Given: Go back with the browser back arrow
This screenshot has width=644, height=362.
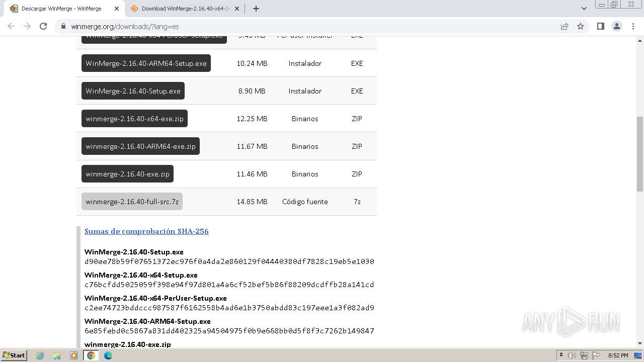Looking at the screenshot, I should [x=11, y=26].
